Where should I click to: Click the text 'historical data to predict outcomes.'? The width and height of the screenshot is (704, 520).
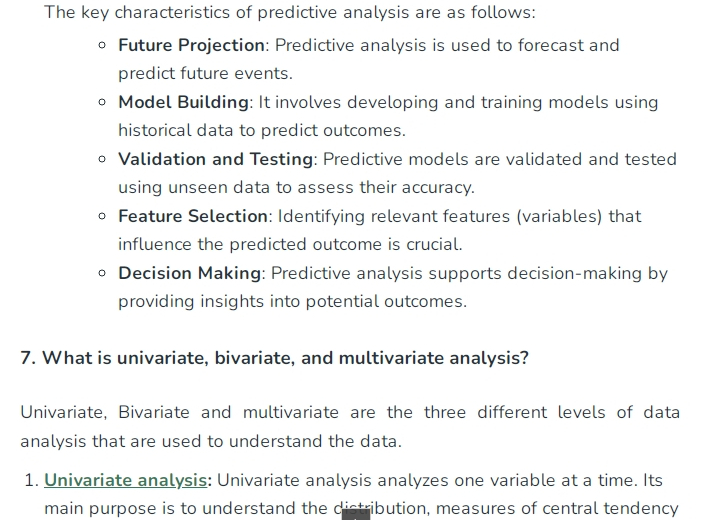pyautogui.click(x=262, y=130)
